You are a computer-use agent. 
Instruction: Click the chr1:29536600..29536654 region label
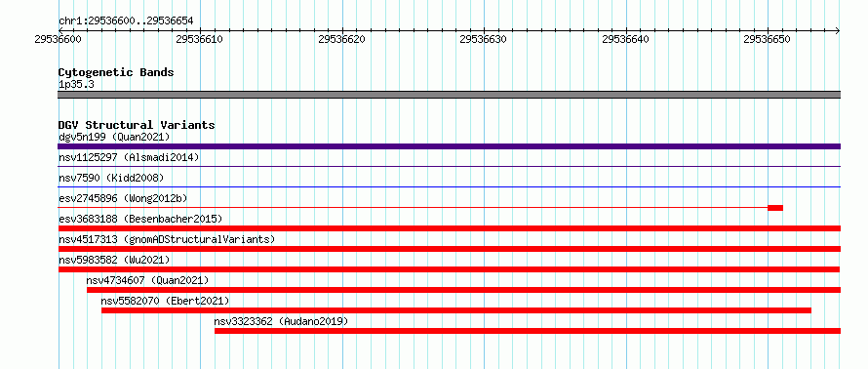tap(126, 20)
